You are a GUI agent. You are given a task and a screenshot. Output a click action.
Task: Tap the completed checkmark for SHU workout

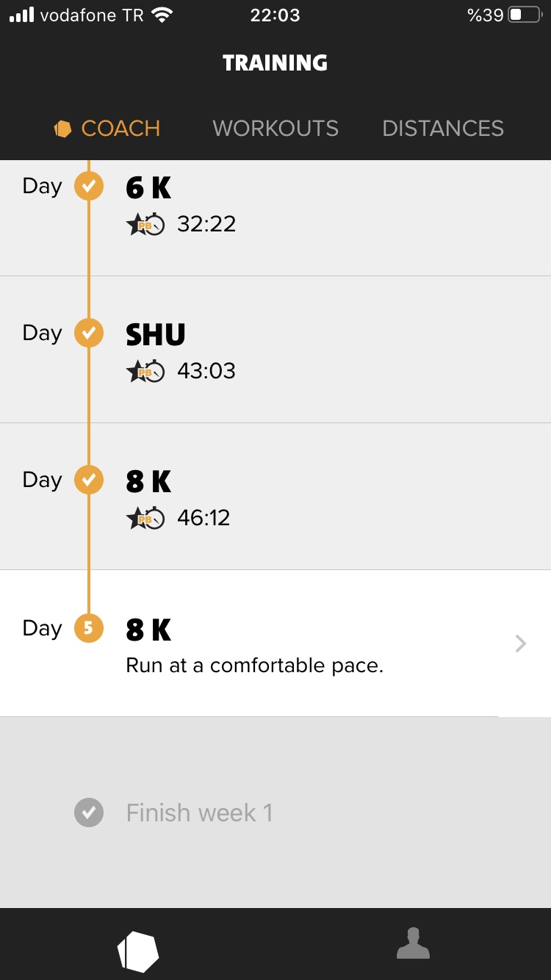[88, 334]
